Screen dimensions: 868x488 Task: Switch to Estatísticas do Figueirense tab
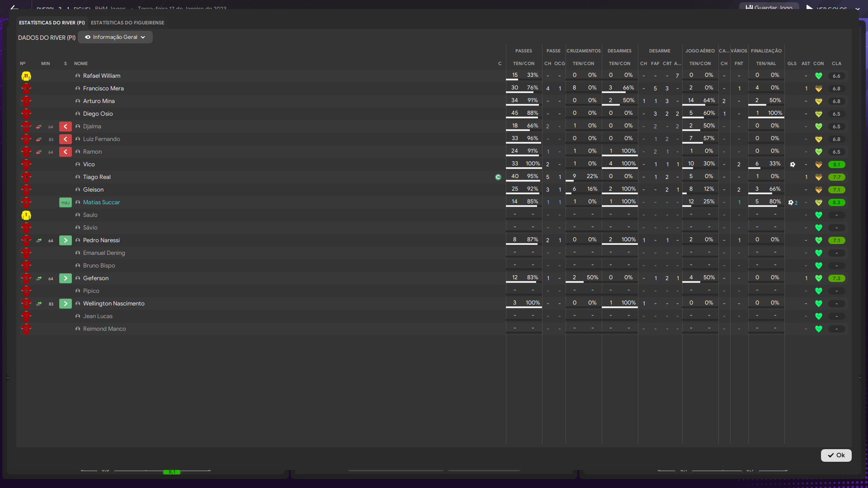pyautogui.click(x=127, y=23)
